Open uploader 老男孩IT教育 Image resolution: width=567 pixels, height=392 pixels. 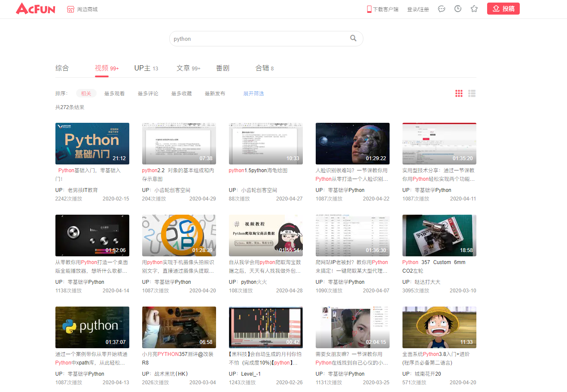tap(82, 190)
